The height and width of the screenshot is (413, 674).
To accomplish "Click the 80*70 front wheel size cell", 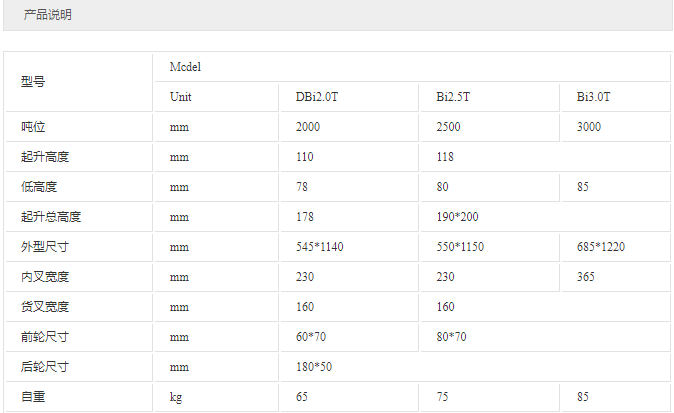I will (x=452, y=337).
